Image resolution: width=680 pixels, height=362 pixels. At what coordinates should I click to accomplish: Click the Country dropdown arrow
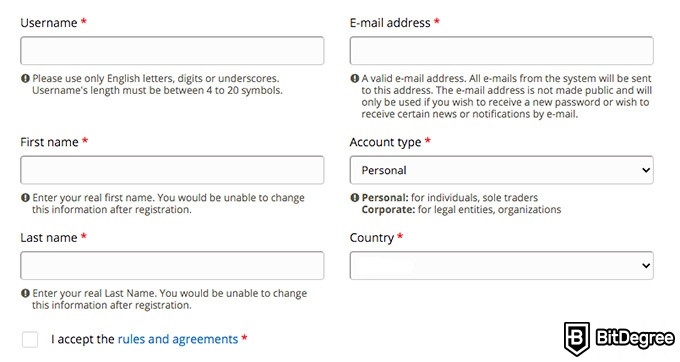[646, 265]
